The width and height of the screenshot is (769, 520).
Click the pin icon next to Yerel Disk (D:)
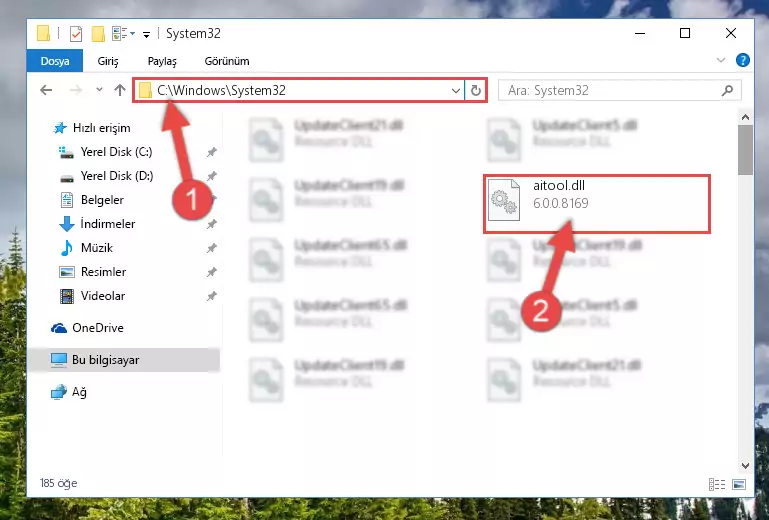pos(211,176)
